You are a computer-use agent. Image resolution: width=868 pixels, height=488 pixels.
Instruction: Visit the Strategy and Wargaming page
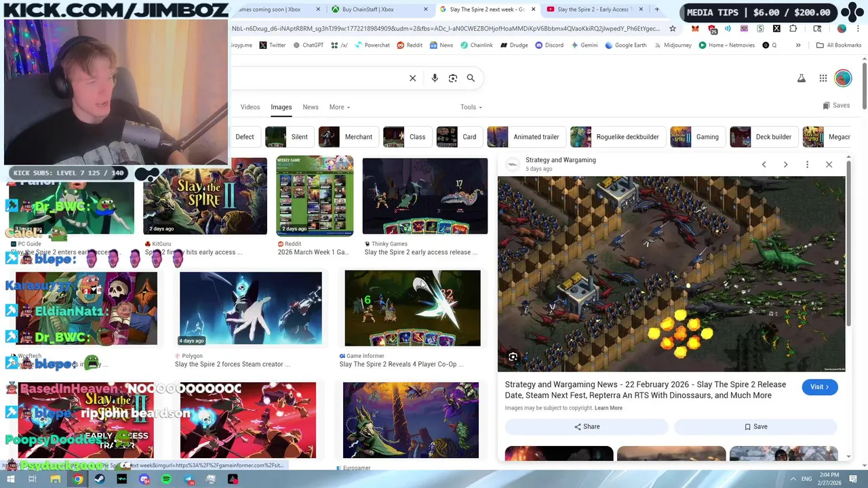tap(820, 387)
